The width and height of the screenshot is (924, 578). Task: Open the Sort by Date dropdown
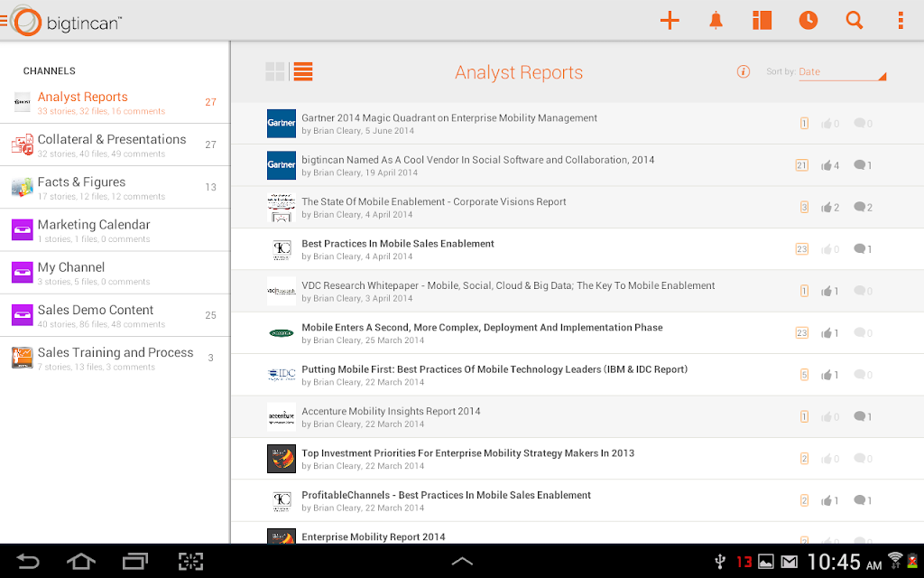842,72
